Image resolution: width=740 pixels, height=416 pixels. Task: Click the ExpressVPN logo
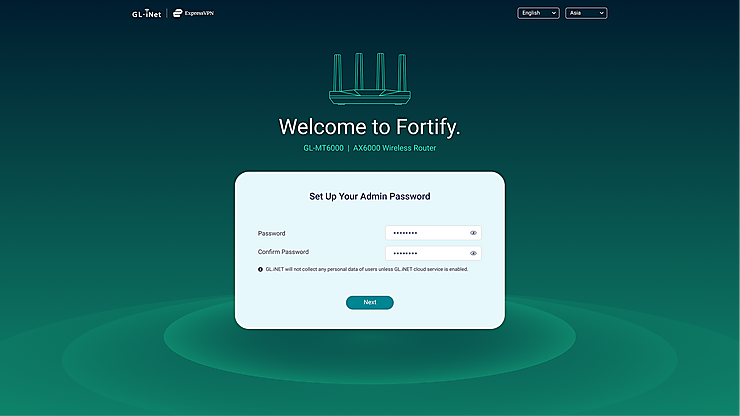pos(193,13)
